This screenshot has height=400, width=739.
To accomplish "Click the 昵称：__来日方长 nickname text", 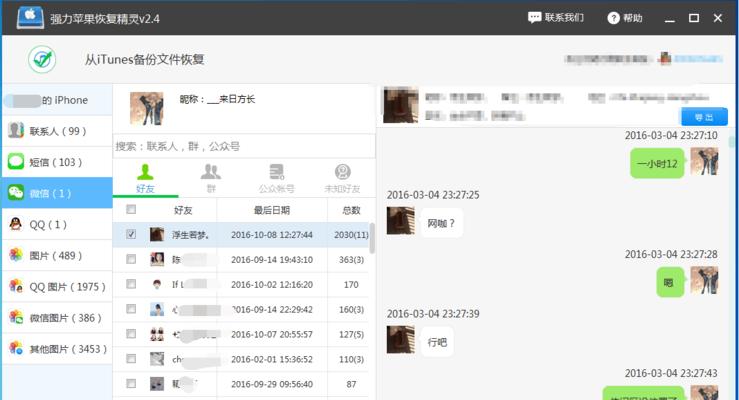I will [x=217, y=99].
